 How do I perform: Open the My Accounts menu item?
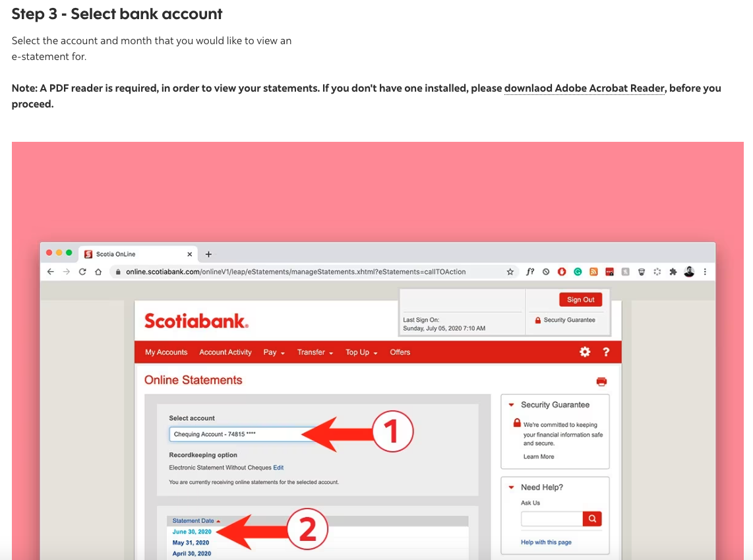(x=166, y=352)
